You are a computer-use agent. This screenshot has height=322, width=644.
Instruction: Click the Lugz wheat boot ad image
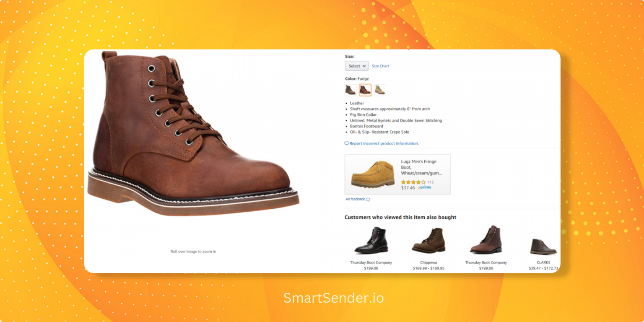pyautogui.click(x=372, y=174)
